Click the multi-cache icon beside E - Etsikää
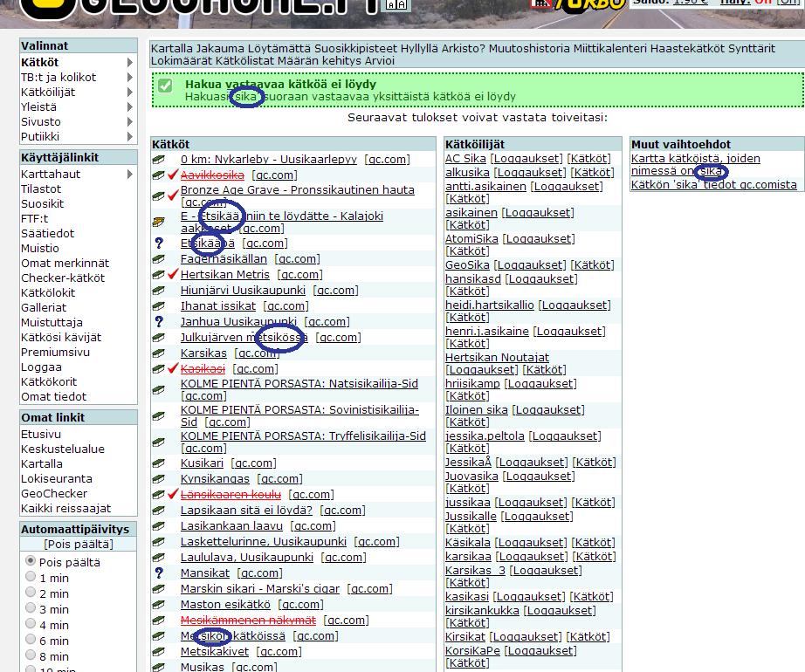This screenshot has height=672, width=805. [159, 223]
